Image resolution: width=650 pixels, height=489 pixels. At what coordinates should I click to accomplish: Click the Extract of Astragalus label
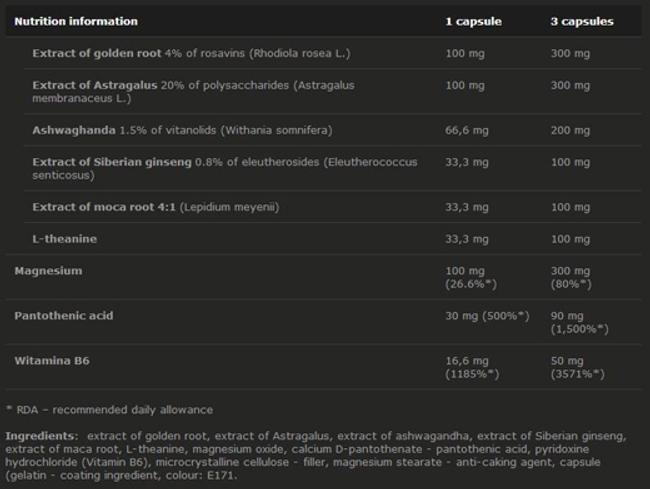[x=95, y=85]
